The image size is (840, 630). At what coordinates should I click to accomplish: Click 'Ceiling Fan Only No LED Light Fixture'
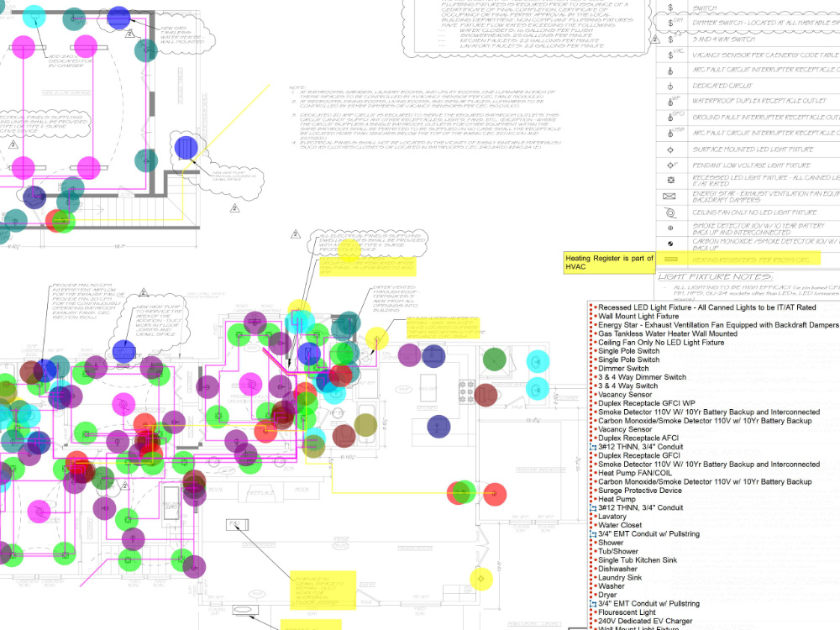[x=661, y=343]
